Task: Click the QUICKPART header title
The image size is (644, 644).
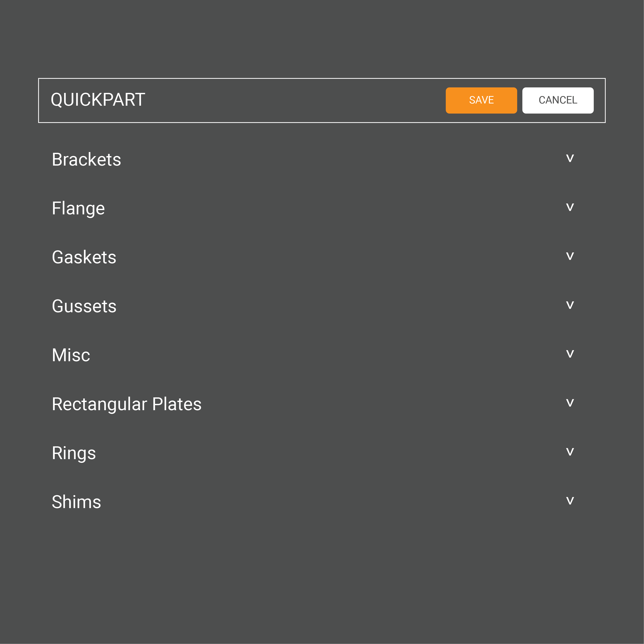Action: click(98, 100)
